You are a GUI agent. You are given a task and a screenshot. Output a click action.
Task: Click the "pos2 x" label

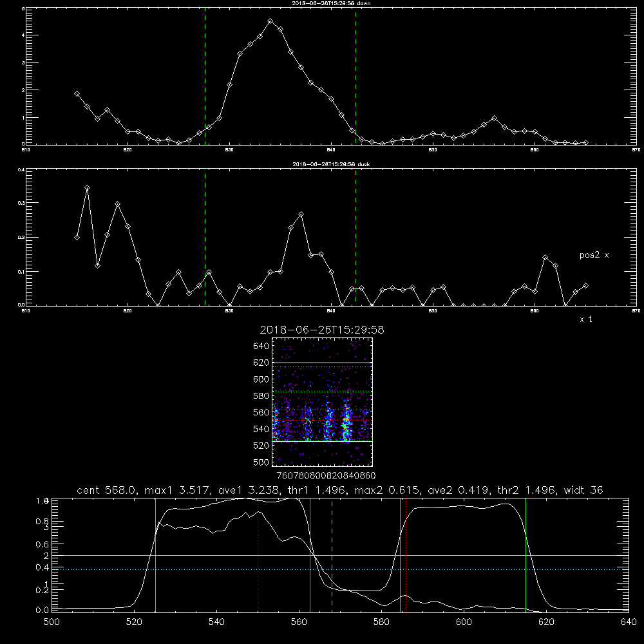pos(594,255)
